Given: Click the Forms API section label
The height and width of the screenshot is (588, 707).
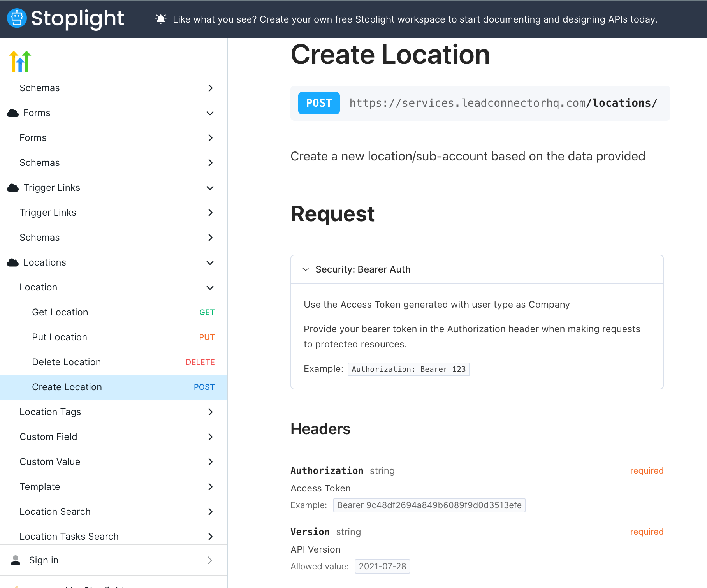Looking at the screenshot, I should pos(37,113).
